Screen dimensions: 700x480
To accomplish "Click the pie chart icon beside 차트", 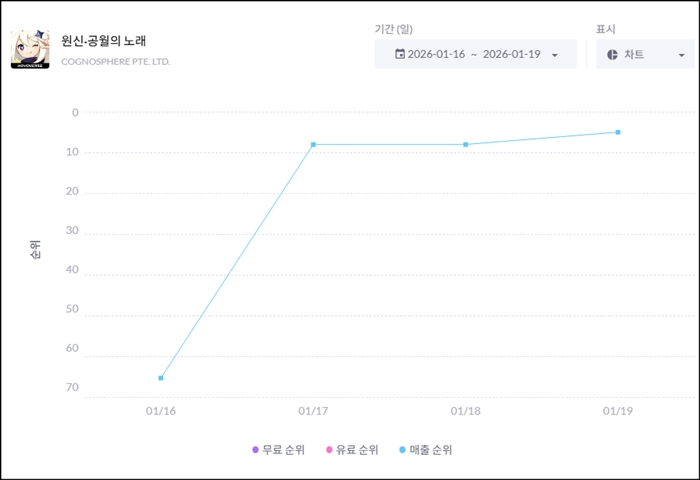I will coord(612,54).
